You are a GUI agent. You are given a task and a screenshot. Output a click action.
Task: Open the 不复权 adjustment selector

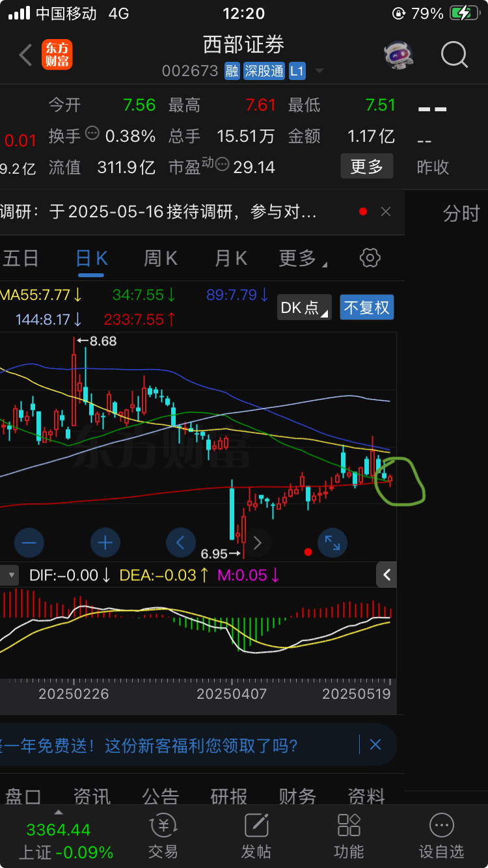[x=367, y=307]
